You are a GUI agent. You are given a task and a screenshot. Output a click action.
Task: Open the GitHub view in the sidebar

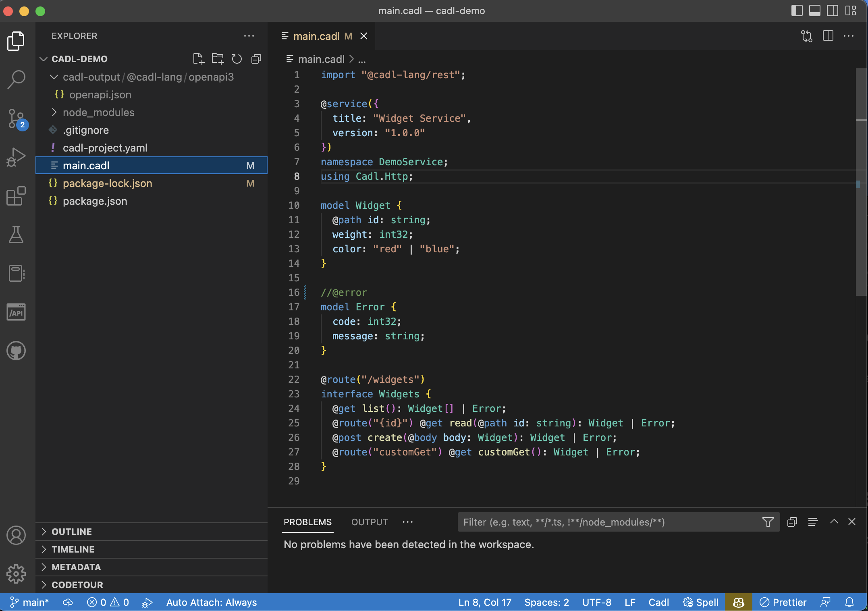[x=16, y=350]
